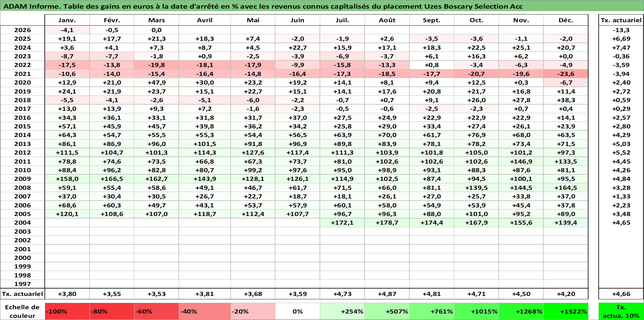The width and height of the screenshot is (644, 320).
Task: Select the Déc. column header
Action: click(566, 20)
